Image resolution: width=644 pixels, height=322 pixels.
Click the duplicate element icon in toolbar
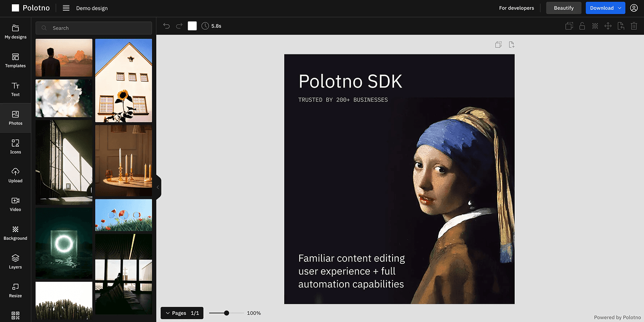tap(569, 26)
